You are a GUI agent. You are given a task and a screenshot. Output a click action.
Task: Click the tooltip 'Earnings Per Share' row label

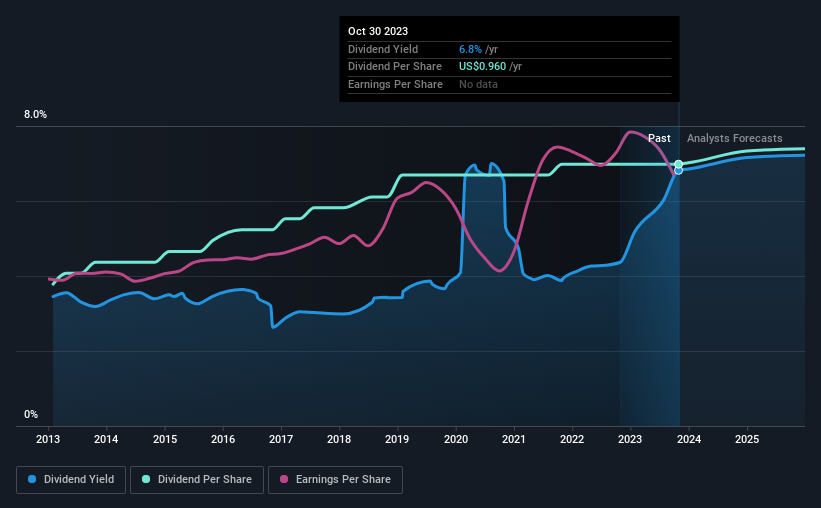coord(395,84)
